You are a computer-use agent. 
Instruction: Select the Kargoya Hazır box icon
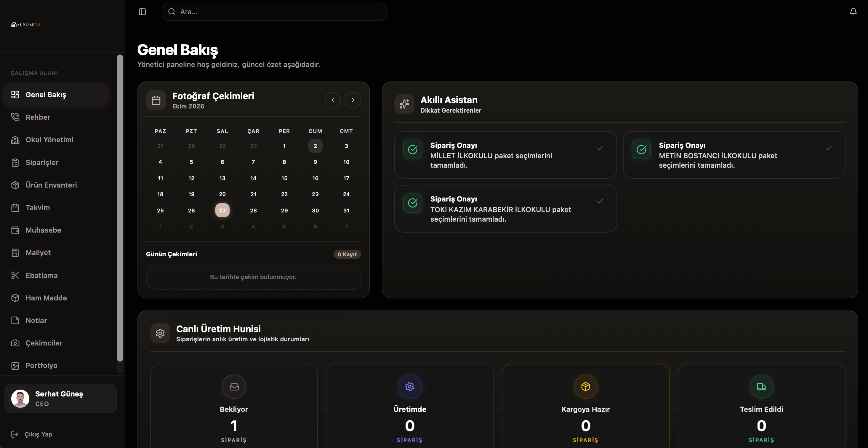[x=586, y=386]
